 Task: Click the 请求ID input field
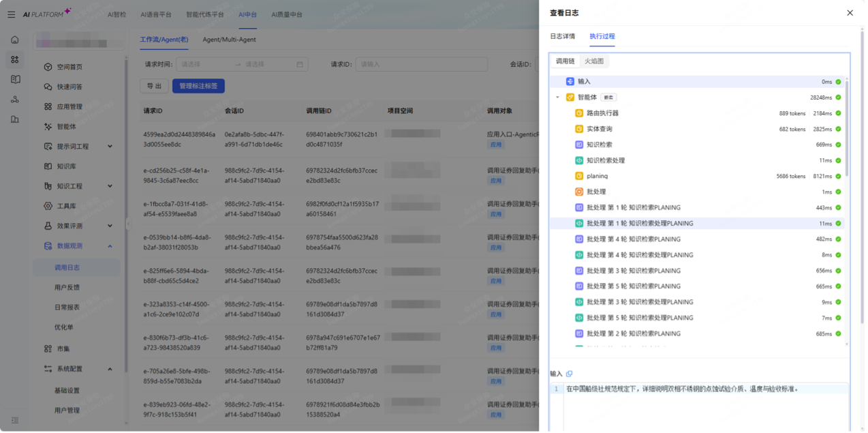[x=421, y=65]
